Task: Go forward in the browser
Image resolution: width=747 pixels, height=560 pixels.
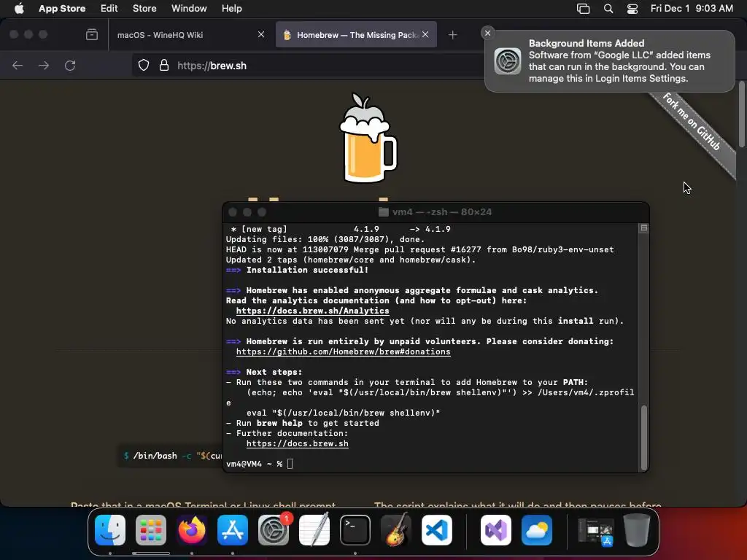Action: pos(44,65)
